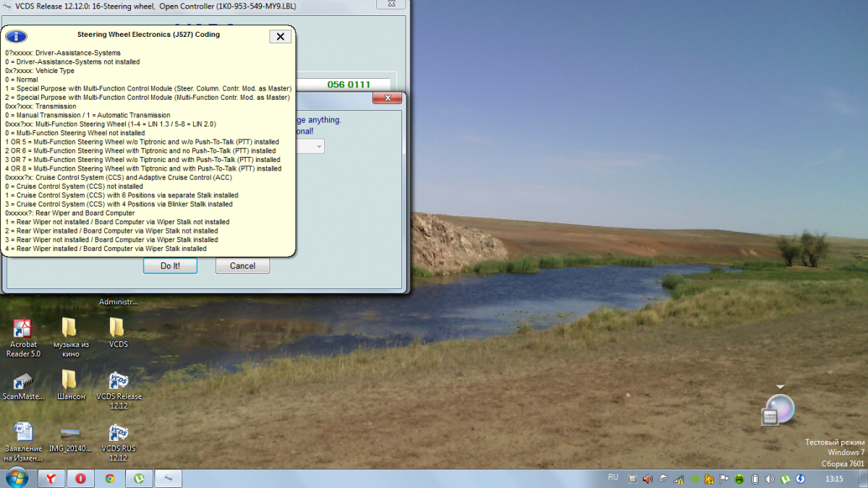
Task: Select the IMG_20140 image file
Action: click(x=71, y=439)
